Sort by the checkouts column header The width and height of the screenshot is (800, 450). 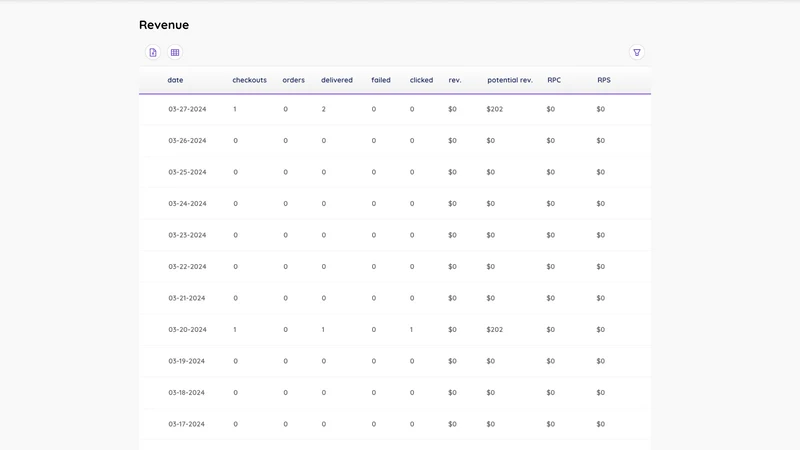[249, 80]
